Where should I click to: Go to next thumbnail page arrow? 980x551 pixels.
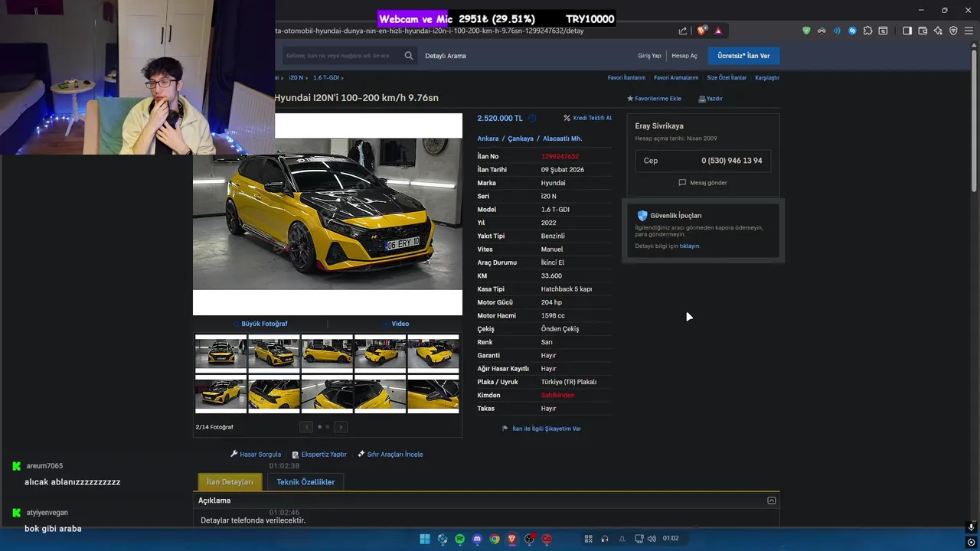pyautogui.click(x=341, y=427)
